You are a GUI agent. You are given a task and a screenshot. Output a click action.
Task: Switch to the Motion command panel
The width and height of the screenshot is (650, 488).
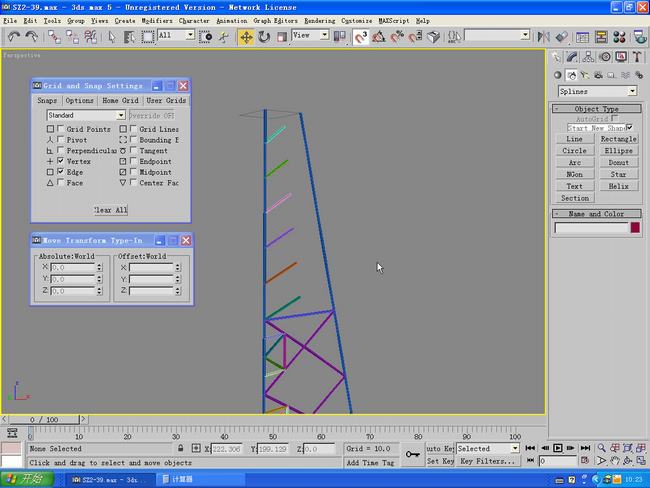coord(605,57)
